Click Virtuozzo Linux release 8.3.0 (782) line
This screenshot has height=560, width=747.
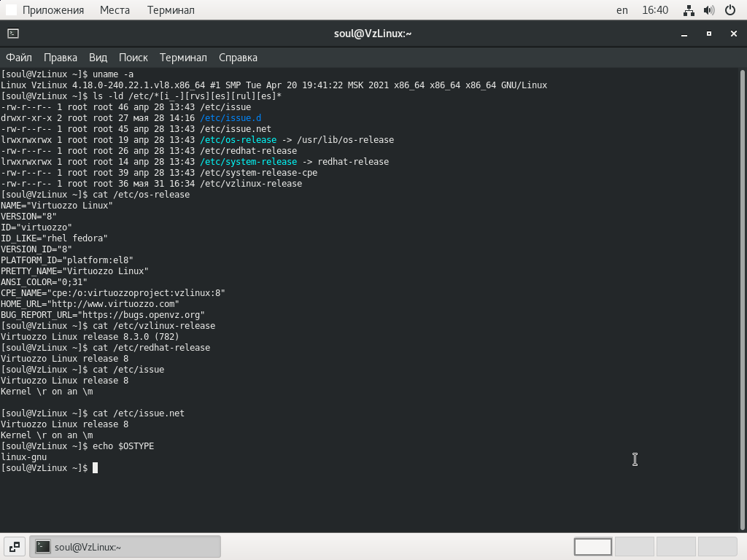(x=90, y=337)
